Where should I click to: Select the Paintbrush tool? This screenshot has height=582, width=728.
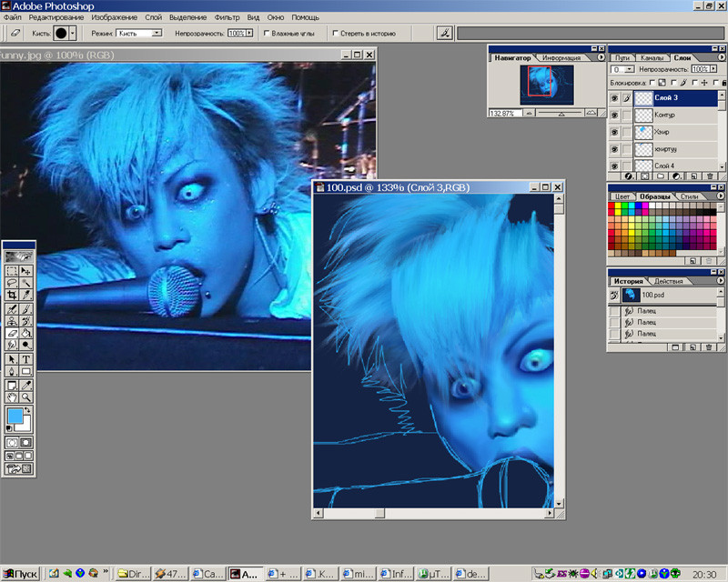click(26, 308)
